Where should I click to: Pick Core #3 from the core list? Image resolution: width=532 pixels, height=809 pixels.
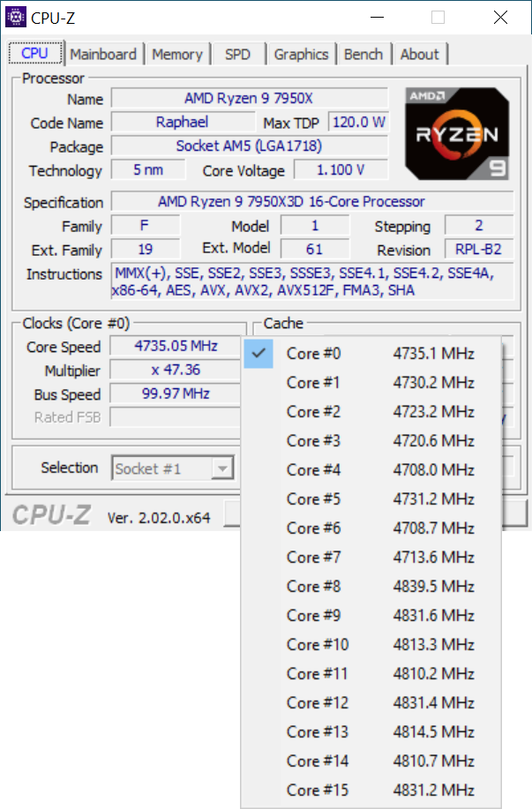pos(371,440)
